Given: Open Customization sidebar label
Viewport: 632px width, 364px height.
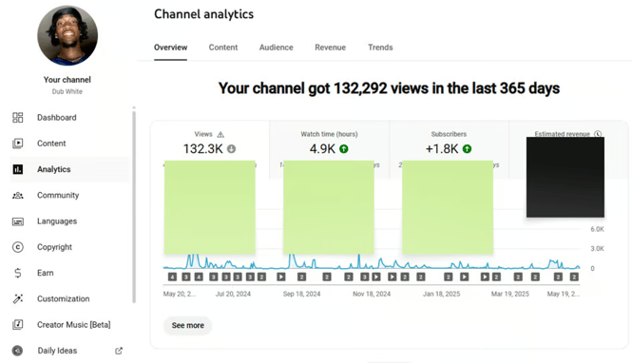Looking at the screenshot, I should pyautogui.click(x=64, y=298).
